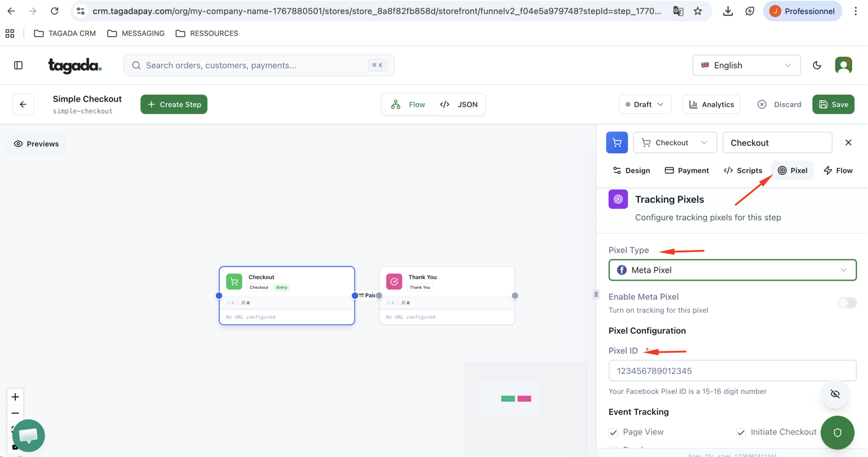Viewport: 868px width, 457px height.
Task: Click the green shield floating icon
Action: pyautogui.click(x=837, y=433)
